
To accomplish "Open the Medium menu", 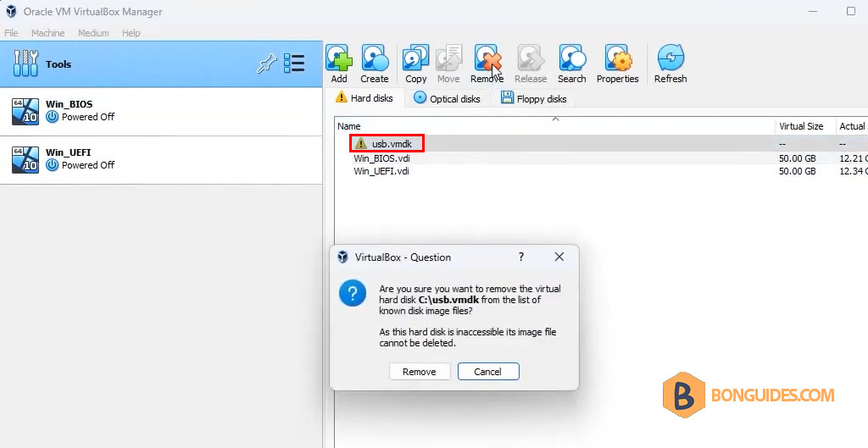I will (x=93, y=33).
